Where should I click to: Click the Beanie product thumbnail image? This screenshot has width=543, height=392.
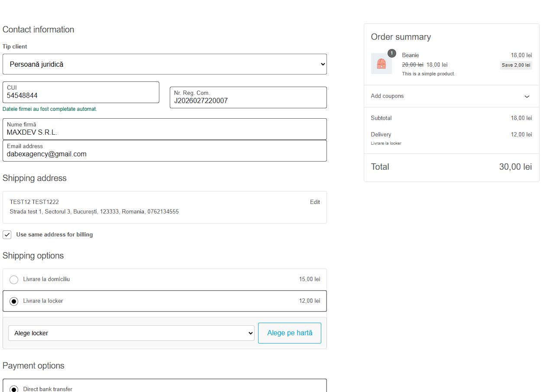[x=381, y=64]
